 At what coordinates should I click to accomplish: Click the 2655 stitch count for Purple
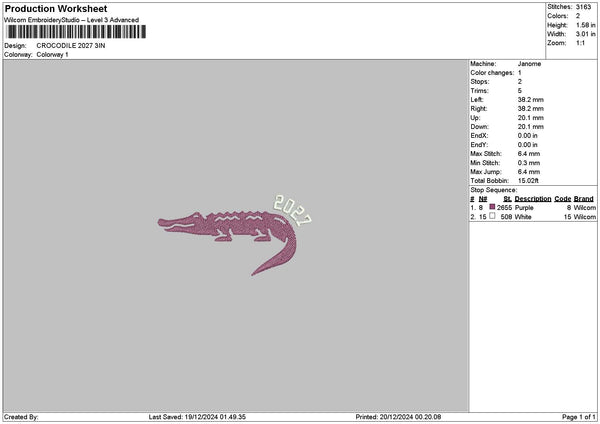coord(504,208)
